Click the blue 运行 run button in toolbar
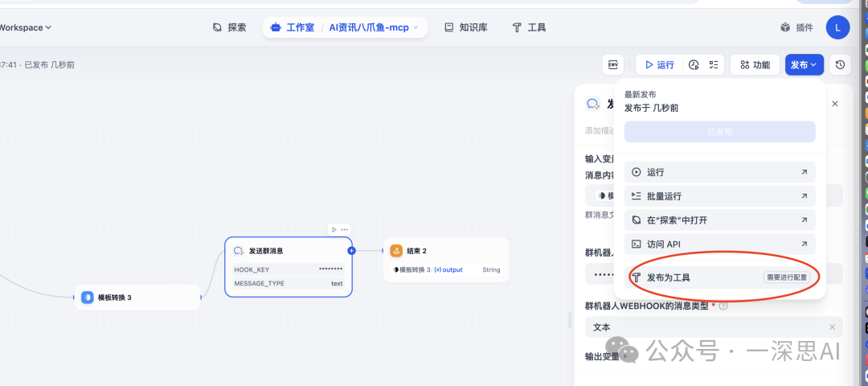This screenshot has height=386, width=868. [659, 65]
